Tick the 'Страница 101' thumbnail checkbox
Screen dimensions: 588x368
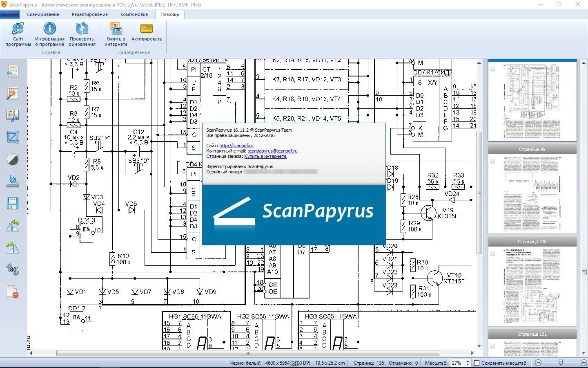point(492,346)
